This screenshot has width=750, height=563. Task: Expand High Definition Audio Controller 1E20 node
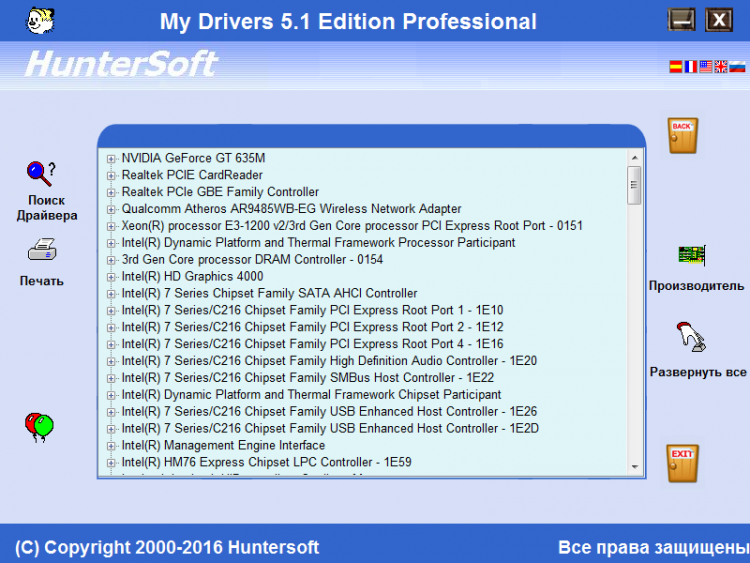pyautogui.click(x=111, y=362)
